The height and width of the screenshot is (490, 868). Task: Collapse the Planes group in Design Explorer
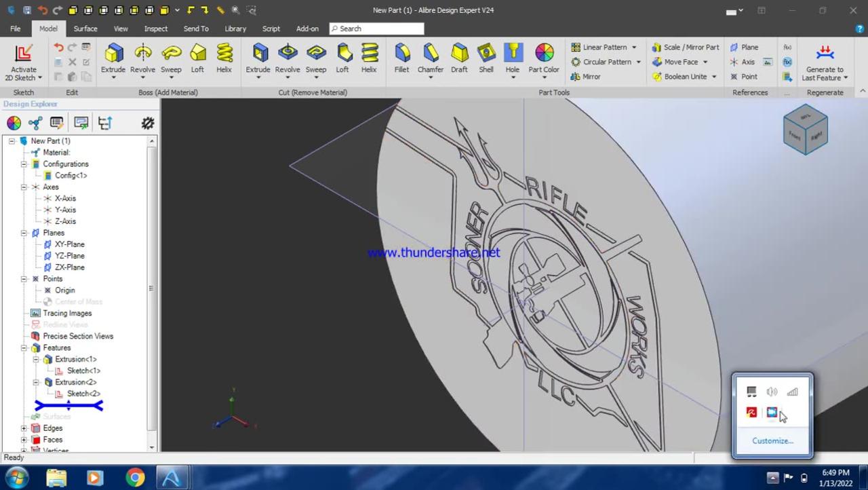coord(24,233)
